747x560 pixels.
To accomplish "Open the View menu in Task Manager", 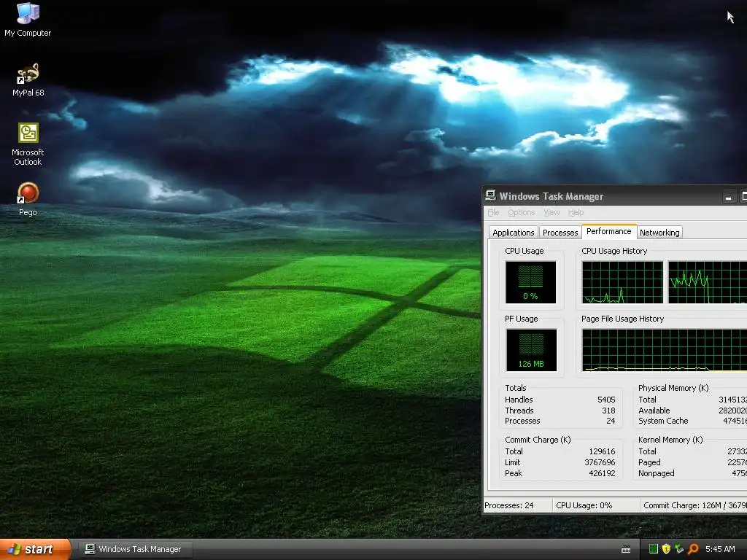I will (551, 212).
